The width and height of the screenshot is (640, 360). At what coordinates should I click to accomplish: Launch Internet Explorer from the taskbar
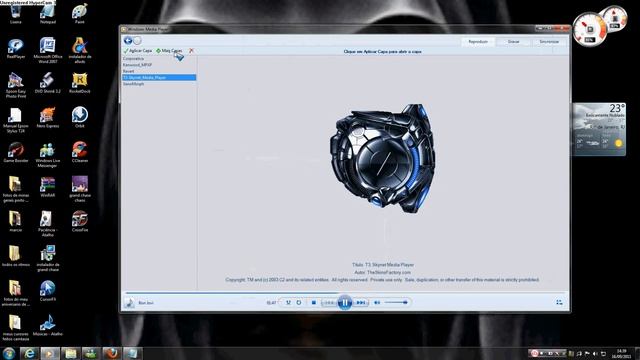pos(29,353)
